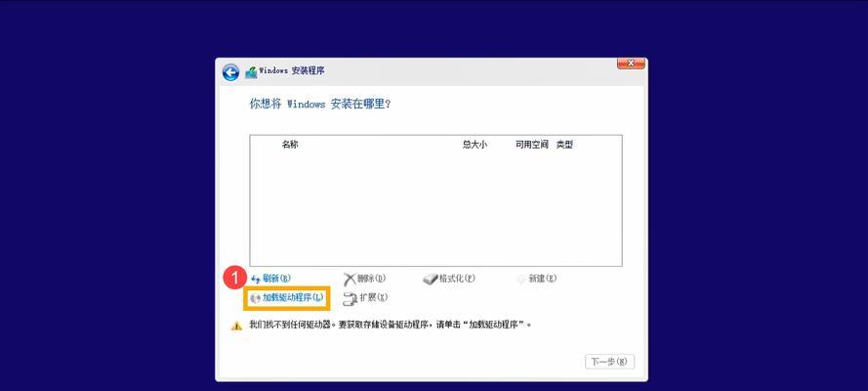Click the 我们找不到任何驱动器 warning message
The width and height of the screenshot is (868, 391).
tap(391, 325)
